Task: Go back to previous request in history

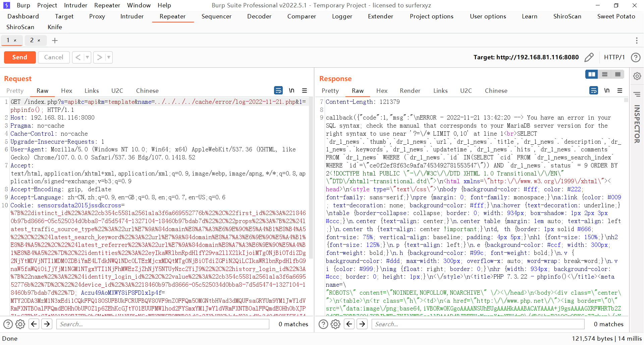Action: 78,57
